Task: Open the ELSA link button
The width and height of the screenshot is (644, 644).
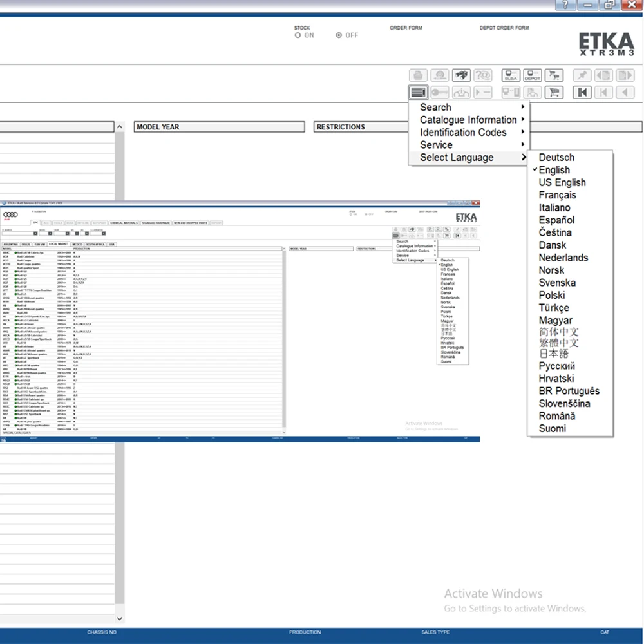Action: [511, 75]
